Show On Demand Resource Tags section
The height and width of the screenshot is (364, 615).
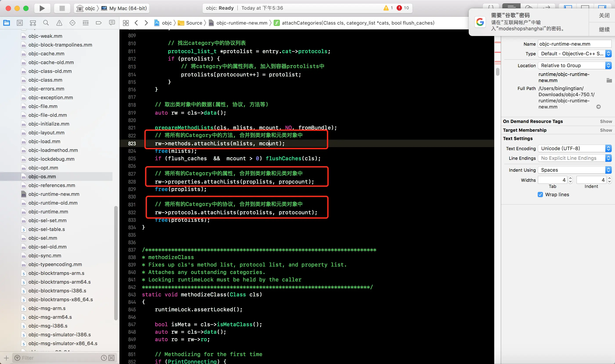tap(606, 121)
